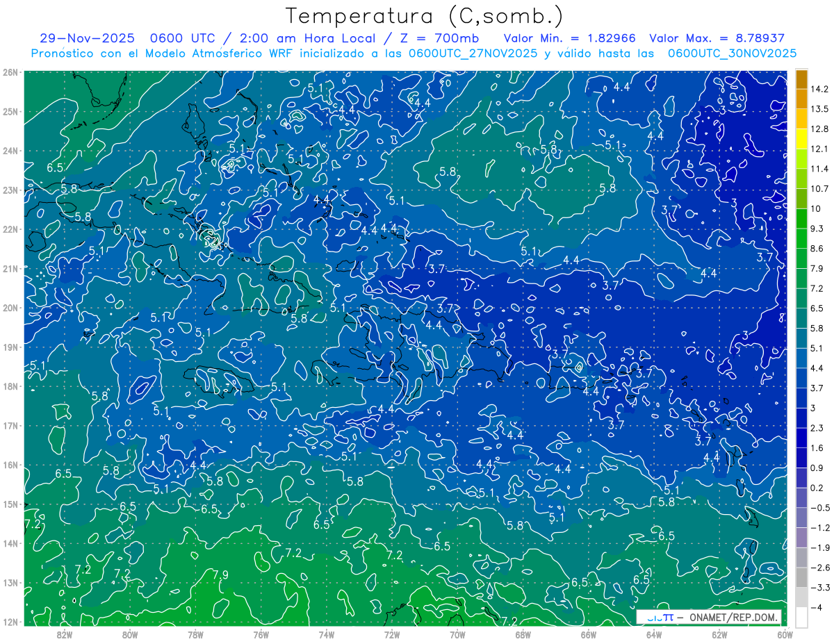Click the '68W' longitude axis label
The height and width of the screenshot is (644, 834).
523,634
